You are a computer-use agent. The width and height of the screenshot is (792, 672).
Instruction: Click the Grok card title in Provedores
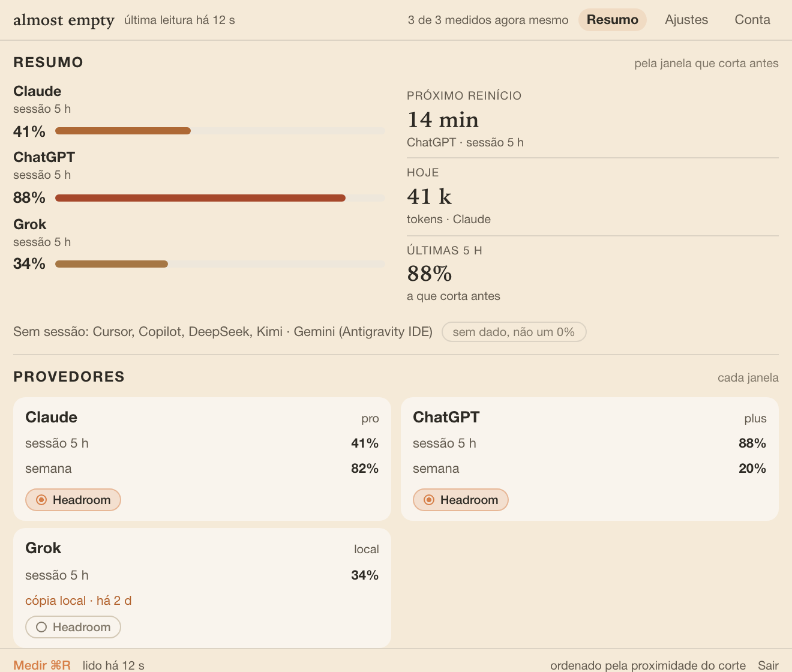pyautogui.click(x=43, y=548)
